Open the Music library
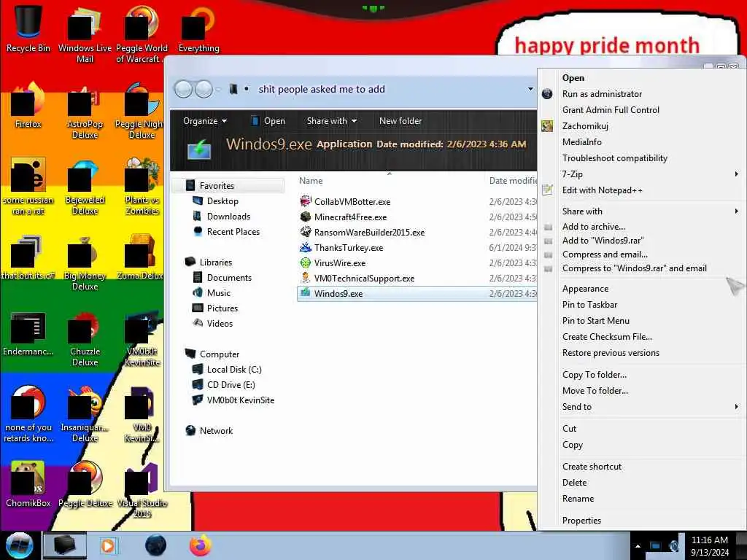This screenshot has width=747, height=560. tap(219, 293)
